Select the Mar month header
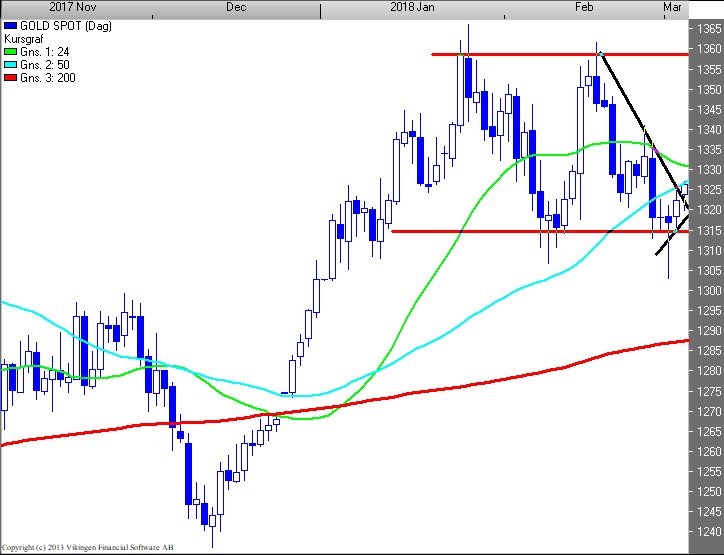 [672, 7]
